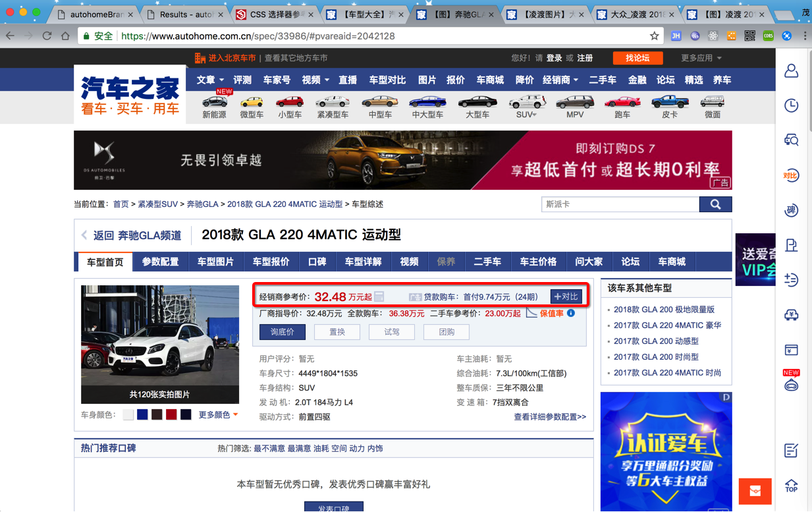Open the car search icon in sidebar
Screen dimensions: 812x512
(791, 140)
